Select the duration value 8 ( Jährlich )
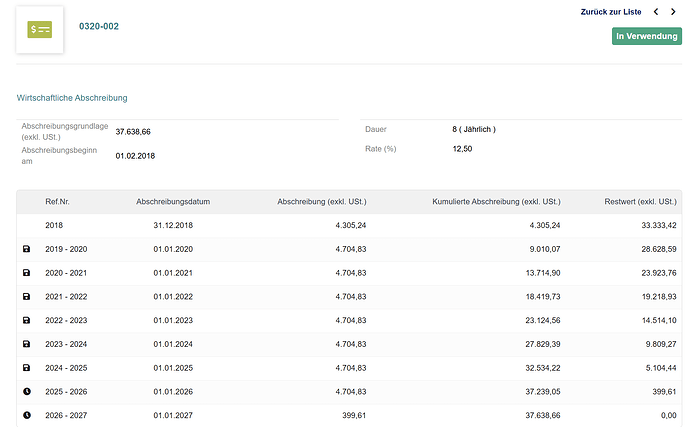Image resolution: width=690 pixels, height=427 pixels. 474,129
